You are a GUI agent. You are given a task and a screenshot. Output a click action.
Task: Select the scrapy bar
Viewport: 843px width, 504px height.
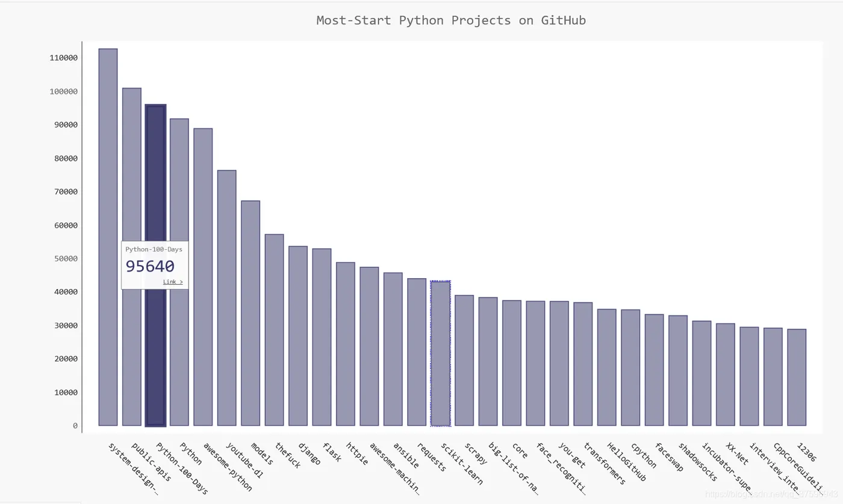[x=464, y=361]
